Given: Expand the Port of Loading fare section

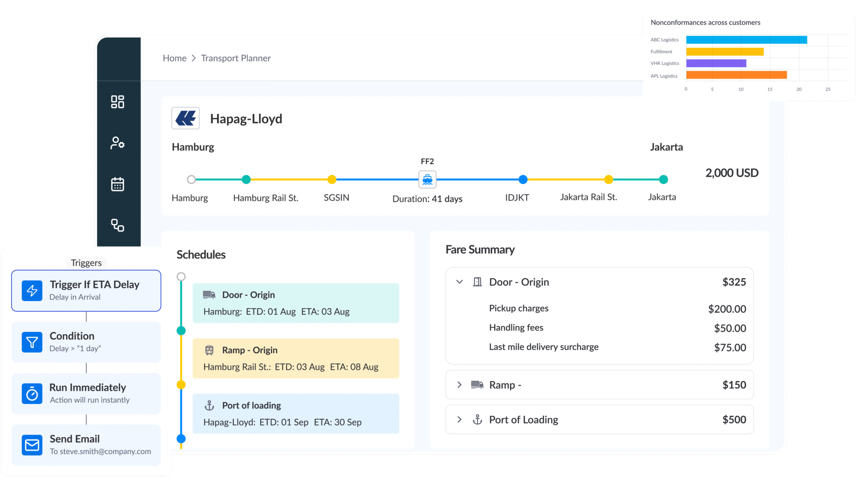Looking at the screenshot, I should point(460,419).
